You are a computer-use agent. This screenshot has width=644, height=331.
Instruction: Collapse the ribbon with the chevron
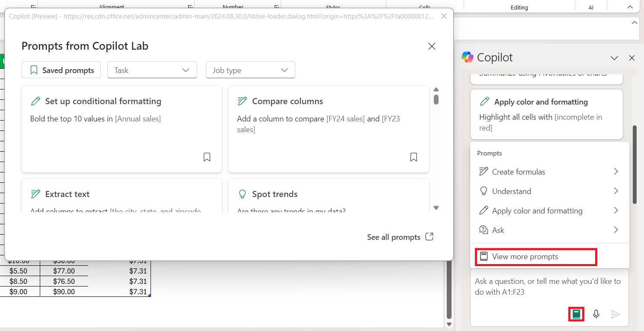pyautogui.click(x=630, y=7)
